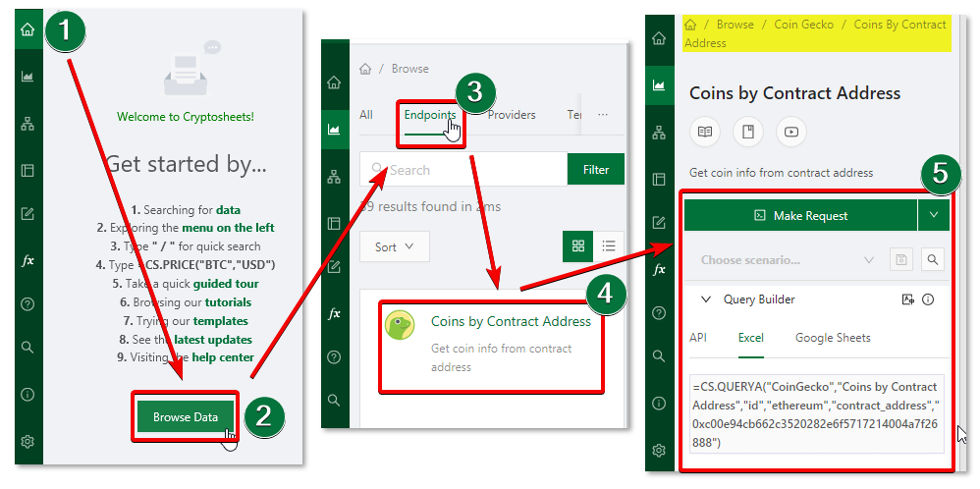
Task: Open info icon in Welcome panel sidebar
Action: [27, 395]
